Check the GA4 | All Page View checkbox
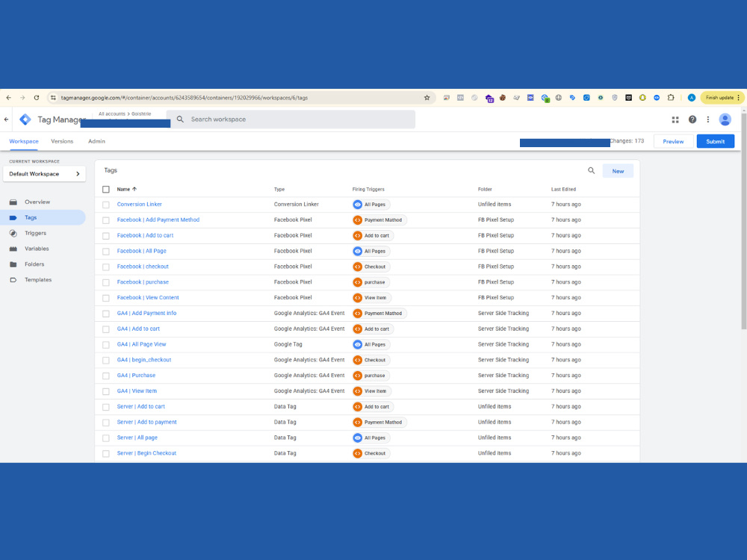Screen dimensions: 747x560 coord(106,345)
